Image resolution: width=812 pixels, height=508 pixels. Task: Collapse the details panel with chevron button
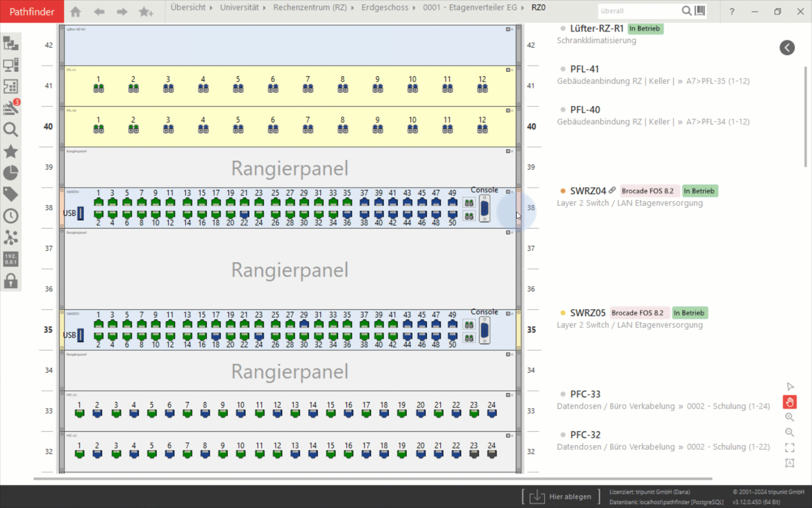click(x=787, y=48)
